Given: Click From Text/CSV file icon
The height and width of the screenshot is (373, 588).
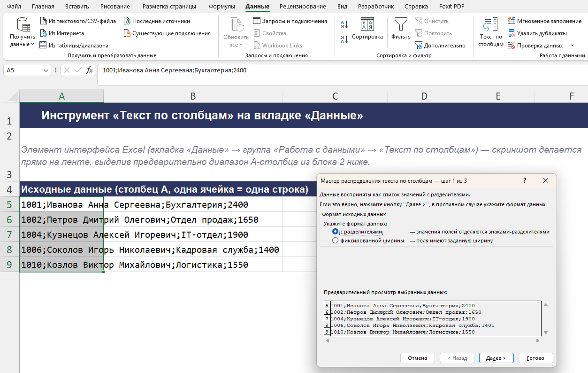Looking at the screenshot, I should click(x=44, y=21).
